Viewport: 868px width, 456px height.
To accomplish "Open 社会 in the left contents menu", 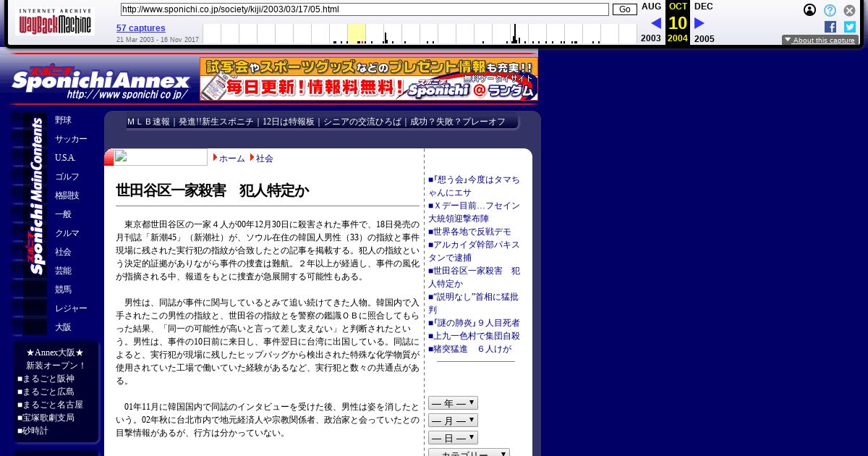I will click(x=63, y=252).
